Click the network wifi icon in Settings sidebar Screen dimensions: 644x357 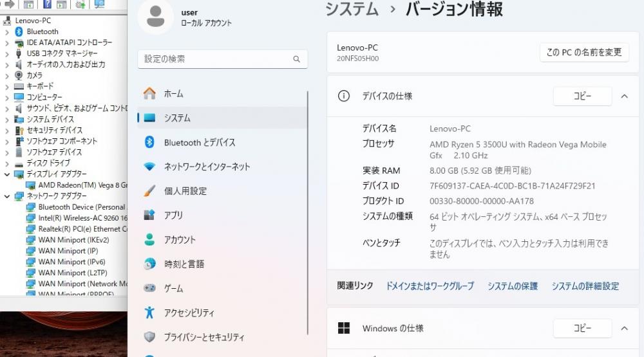pyautogui.click(x=149, y=167)
